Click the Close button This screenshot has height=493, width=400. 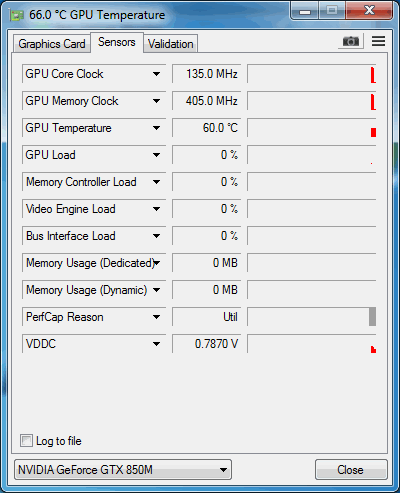[x=351, y=470]
